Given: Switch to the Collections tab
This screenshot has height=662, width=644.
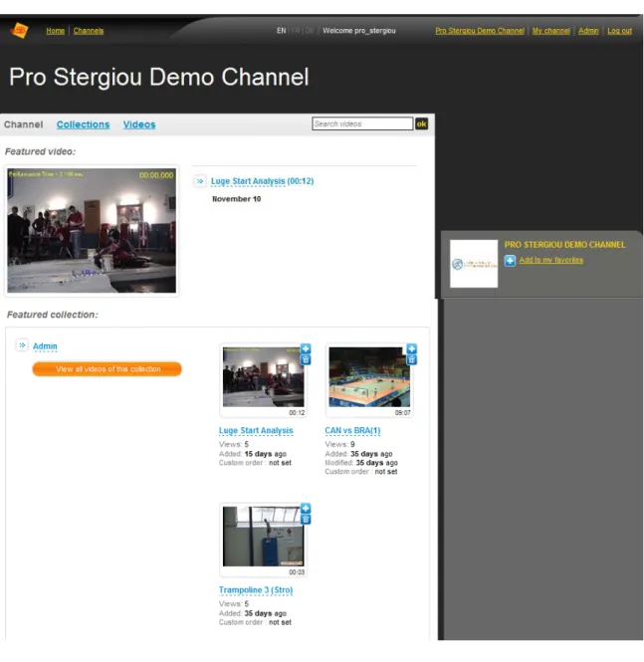Looking at the screenshot, I should pos(84,124).
